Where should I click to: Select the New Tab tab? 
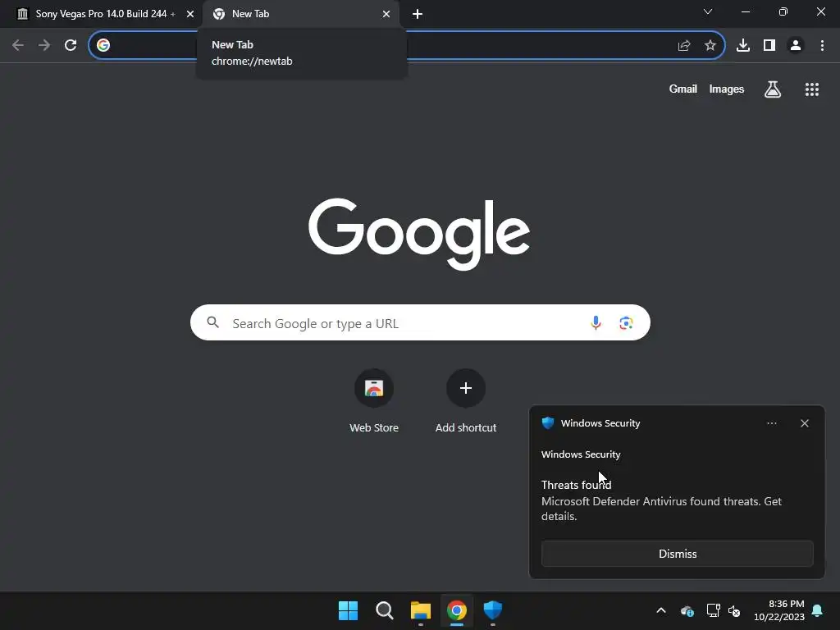coord(300,14)
